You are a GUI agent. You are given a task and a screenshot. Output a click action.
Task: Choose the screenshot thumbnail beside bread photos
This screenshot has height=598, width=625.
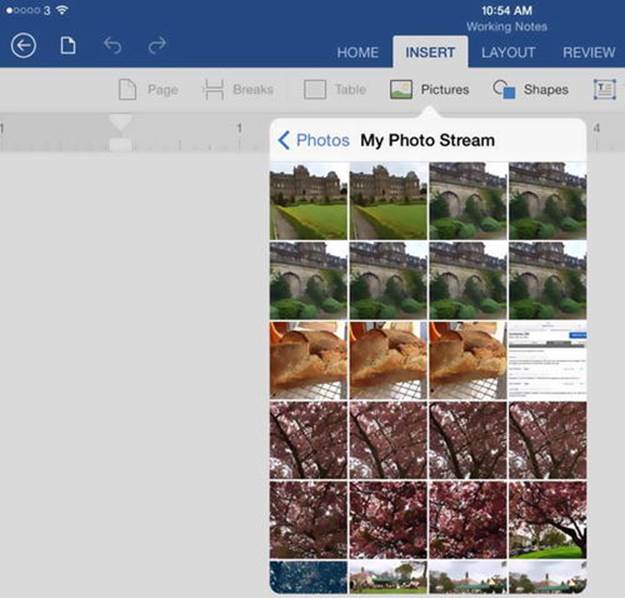(548, 360)
